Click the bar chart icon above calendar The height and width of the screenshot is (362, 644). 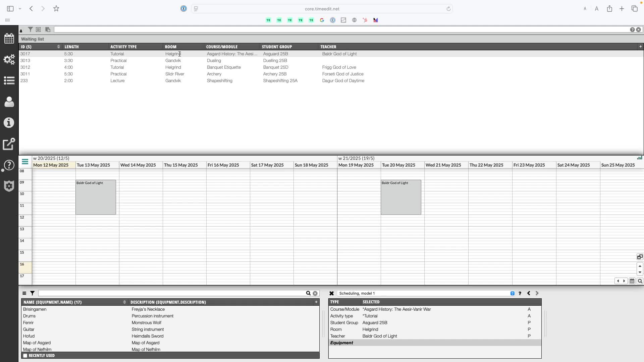click(x=640, y=158)
